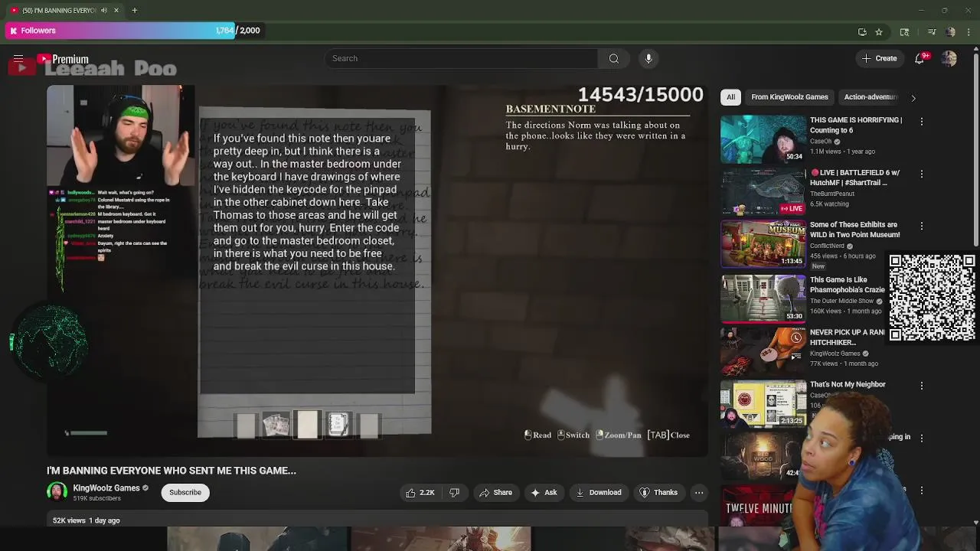Go to YouTube Premium home logo
The image size is (980, 551).
[x=63, y=59]
